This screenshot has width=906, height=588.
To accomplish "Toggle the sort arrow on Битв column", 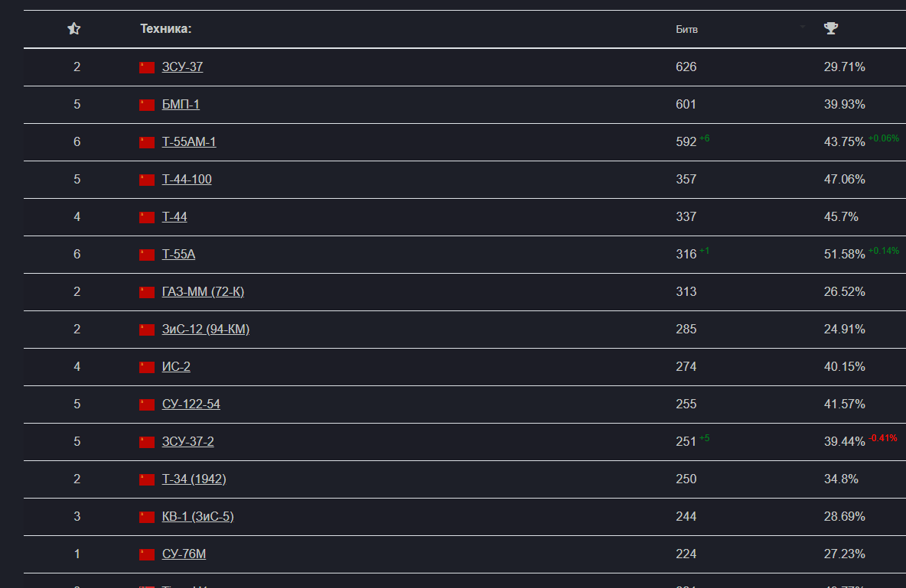I will coord(803,27).
